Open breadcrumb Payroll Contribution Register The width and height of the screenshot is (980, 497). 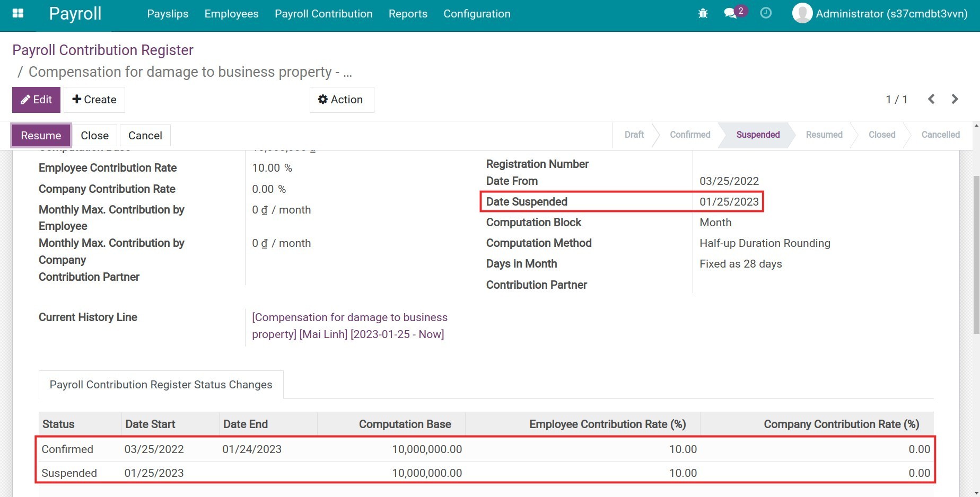pyautogui.click(x=103, y=50)
